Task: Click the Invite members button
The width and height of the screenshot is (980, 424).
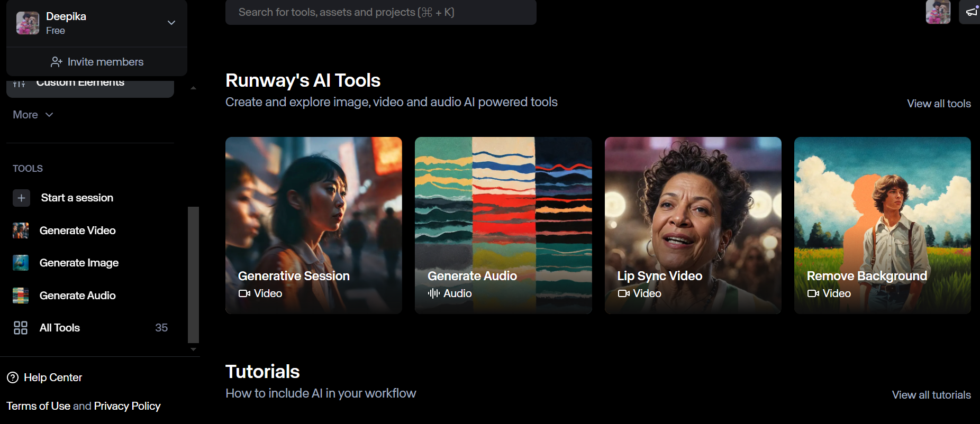Action: click(x=97, y=62)
